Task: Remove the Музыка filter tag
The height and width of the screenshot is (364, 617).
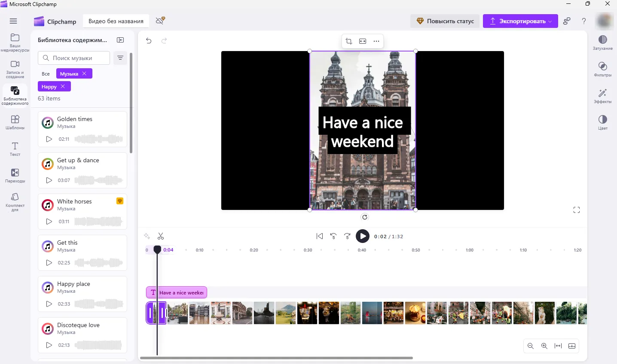Action: pyautogui.click(x=84, y=73)
